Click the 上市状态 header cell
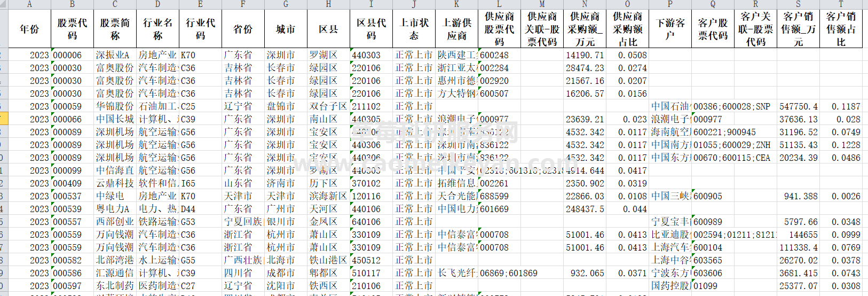Viewport: 868px width, 296px height. tap(414, 29)
